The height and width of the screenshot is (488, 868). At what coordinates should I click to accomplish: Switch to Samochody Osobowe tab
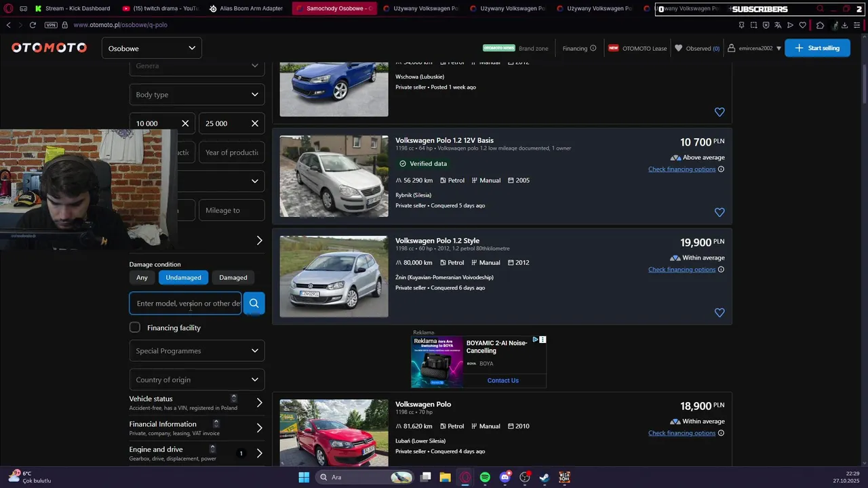pos(334,9)
